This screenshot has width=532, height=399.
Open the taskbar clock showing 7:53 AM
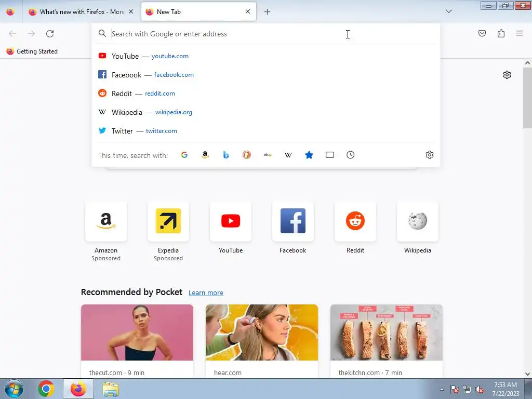(x=506, y=389)
